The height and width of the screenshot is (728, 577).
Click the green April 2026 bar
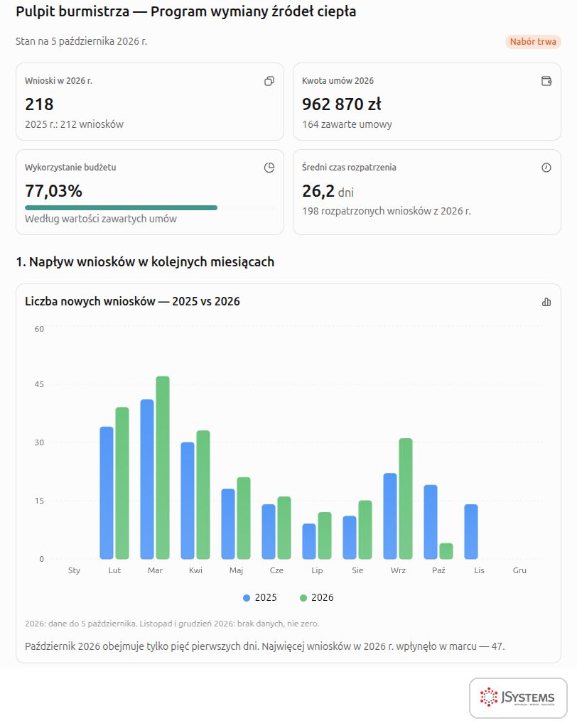(x=203, y=495)
